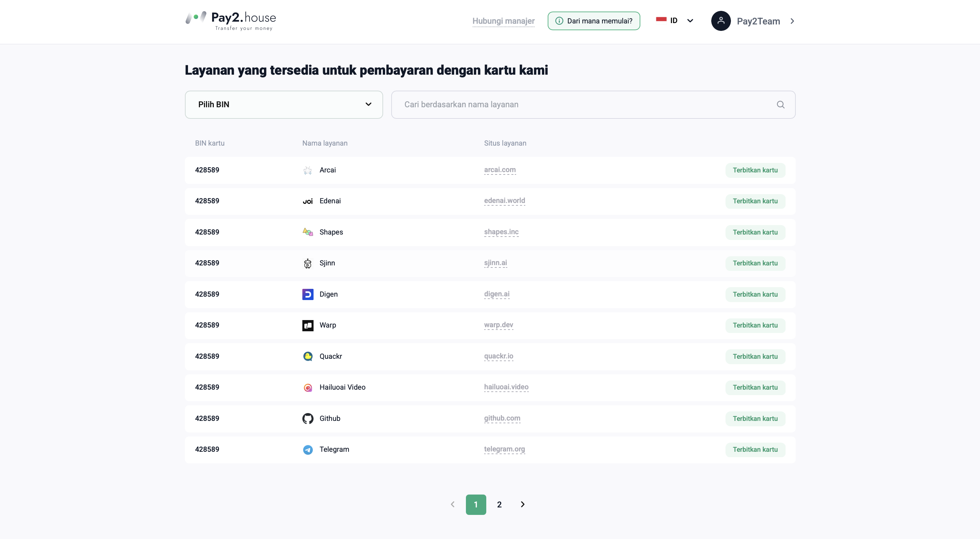The image size is (980, 539).
Task: Click the Edenai service name
Action: pos(330,201)
